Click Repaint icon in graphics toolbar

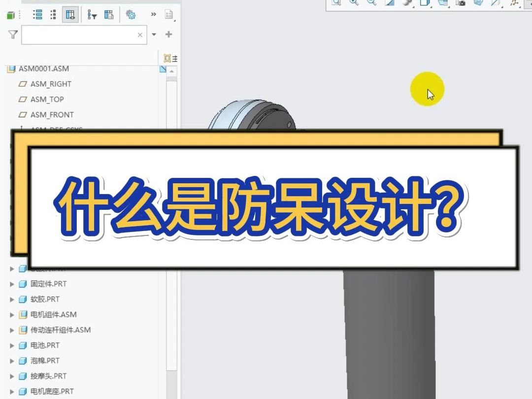[x=390, y=2]
